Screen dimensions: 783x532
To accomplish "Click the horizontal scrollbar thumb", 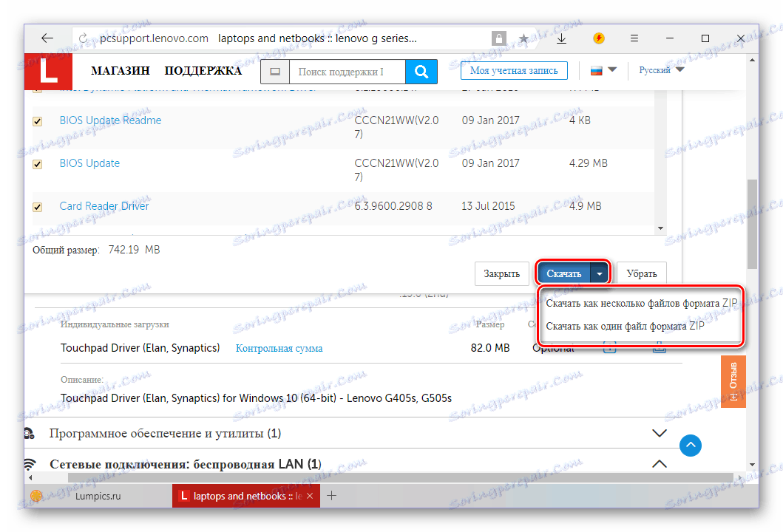I will click(399, 477).
